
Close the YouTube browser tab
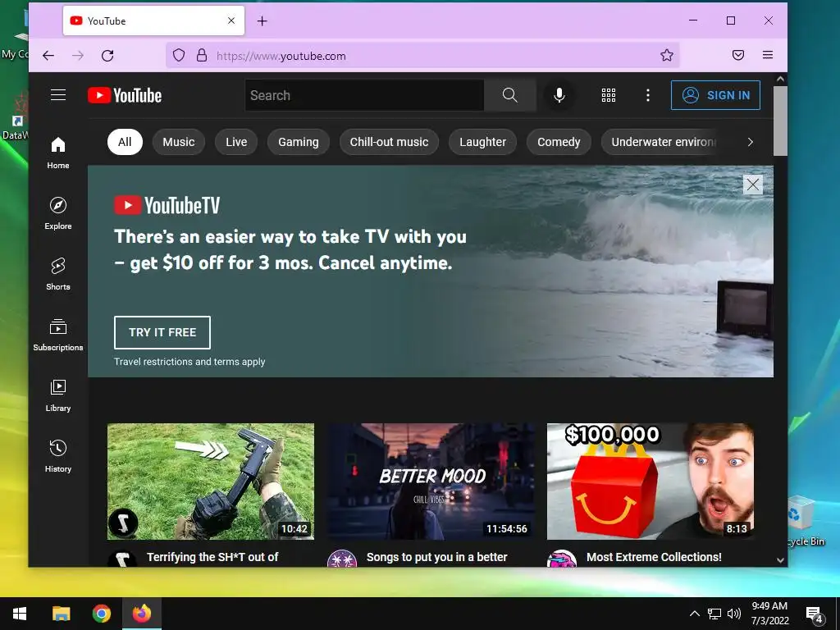[x=231, y=21]
